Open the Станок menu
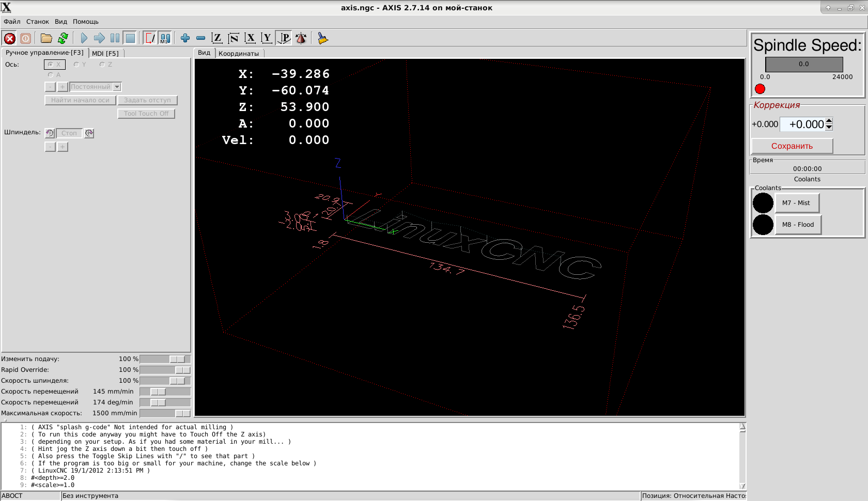868x501 pixels. pos(38,22)
